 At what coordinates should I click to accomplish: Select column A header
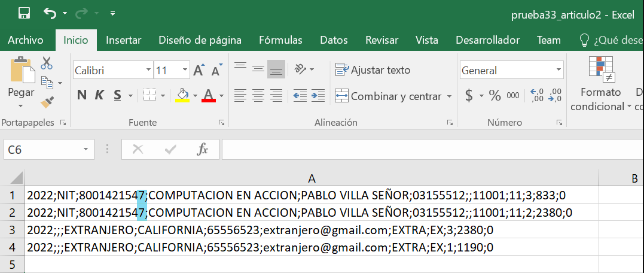tap(312, 178)
